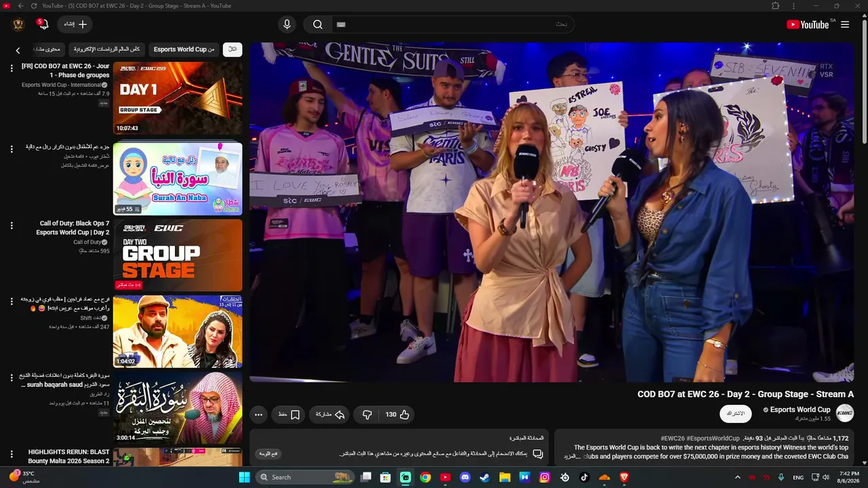Open 'Call of Duty: Black Ops 7' video title

73,228
